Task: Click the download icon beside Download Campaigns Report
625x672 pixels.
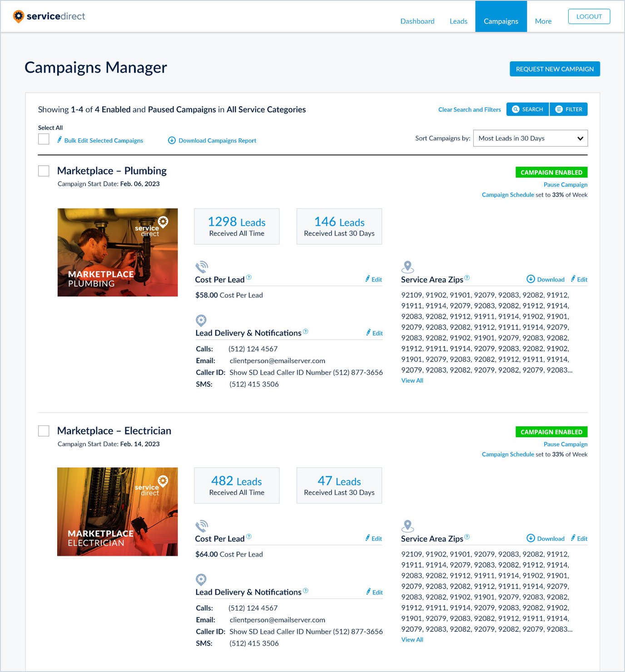Action: [x=172, y=140]
